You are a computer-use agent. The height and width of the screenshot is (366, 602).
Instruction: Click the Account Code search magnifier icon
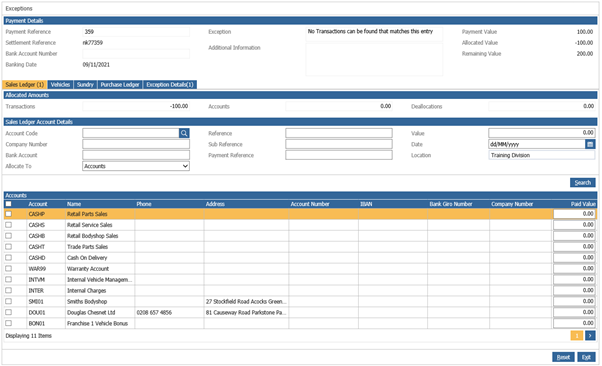click(x=184, y=133)
